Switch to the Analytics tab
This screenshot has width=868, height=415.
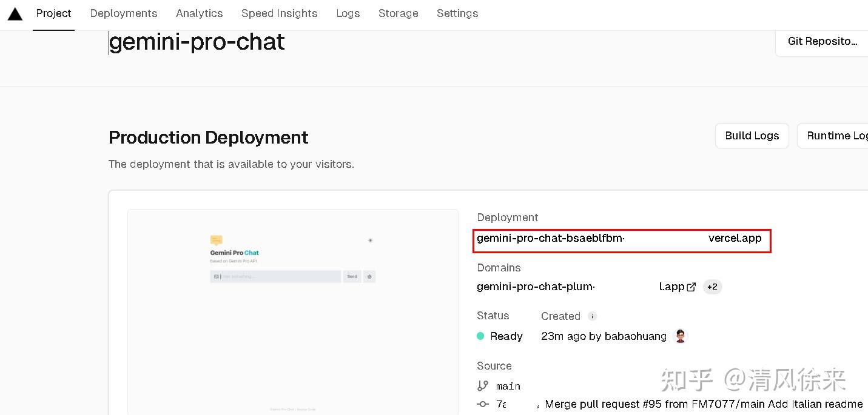(199, 13)
